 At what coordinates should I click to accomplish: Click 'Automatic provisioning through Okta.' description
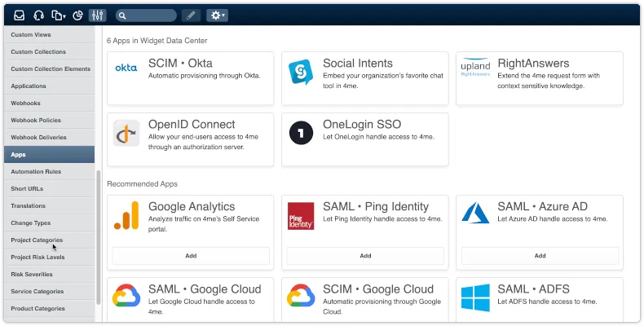204,76
